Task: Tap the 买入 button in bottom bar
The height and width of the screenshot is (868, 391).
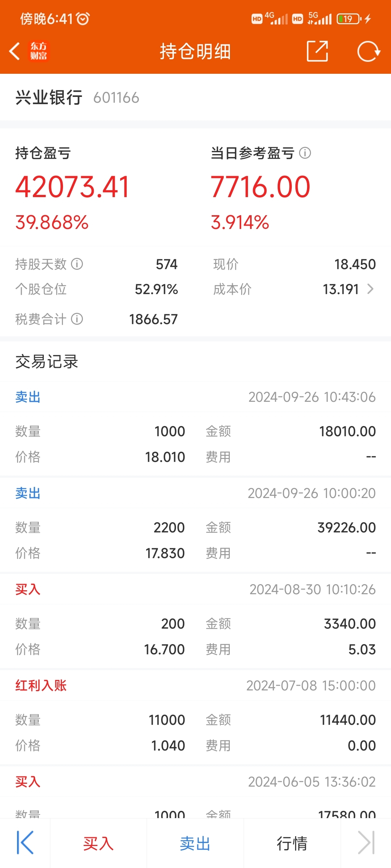Action: tap(98, 843)
